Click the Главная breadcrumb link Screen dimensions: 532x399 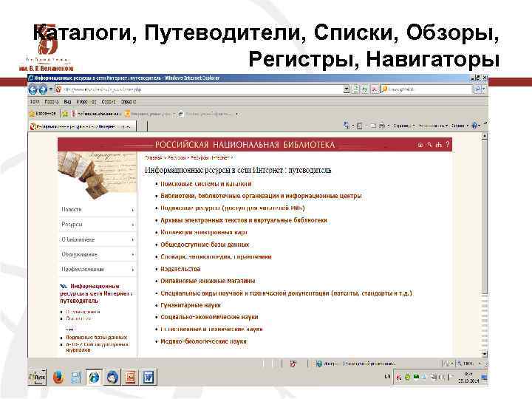click(152, 158)
